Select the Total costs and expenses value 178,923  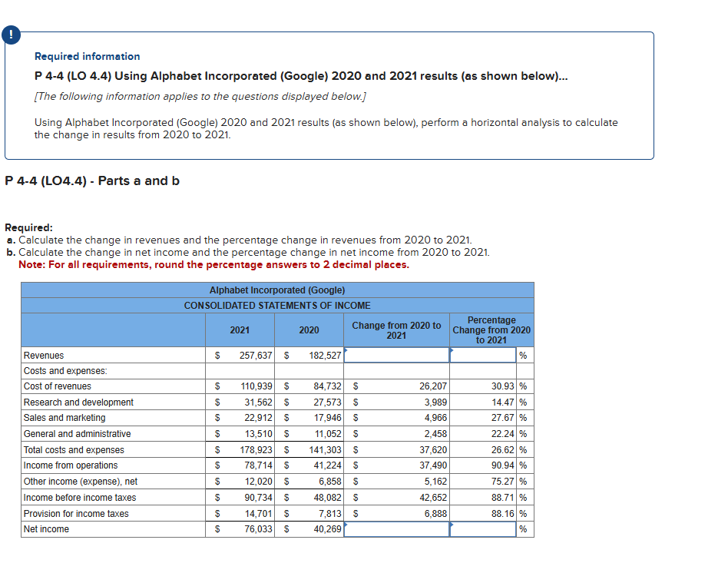258,449
